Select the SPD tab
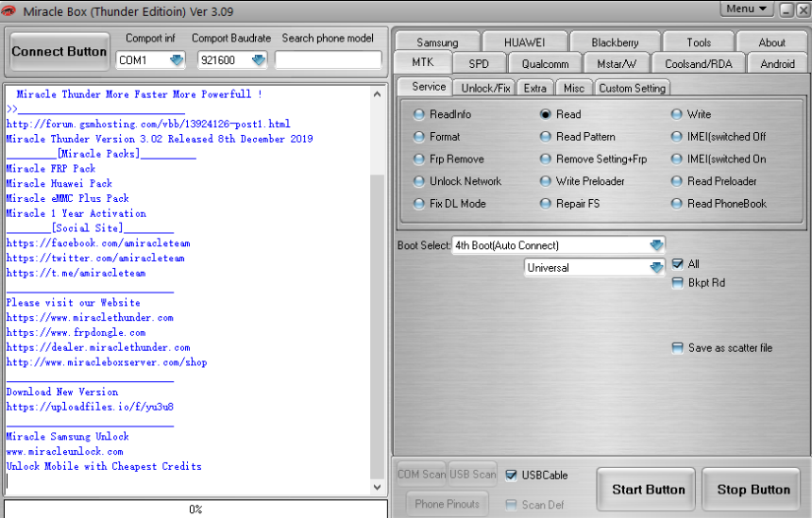Image resolution: width=812 pixels, height=518 pixels. click(x=479, y=64)
